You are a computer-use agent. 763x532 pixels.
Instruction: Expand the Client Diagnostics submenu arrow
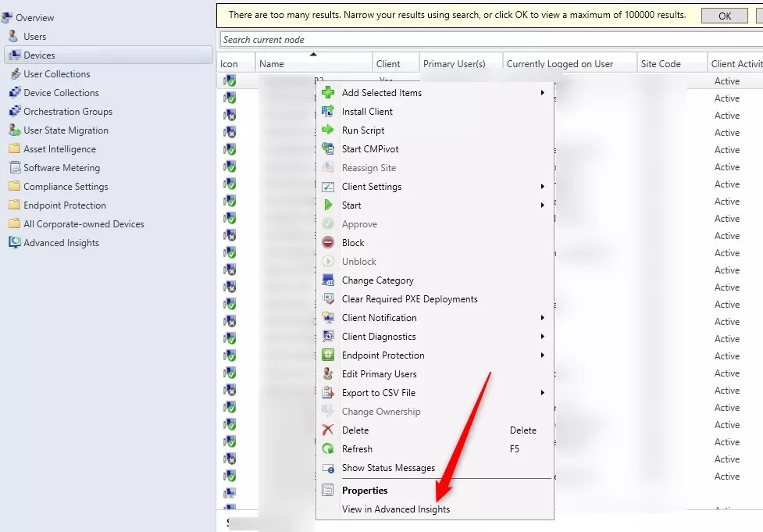click(x=543, y=337)
